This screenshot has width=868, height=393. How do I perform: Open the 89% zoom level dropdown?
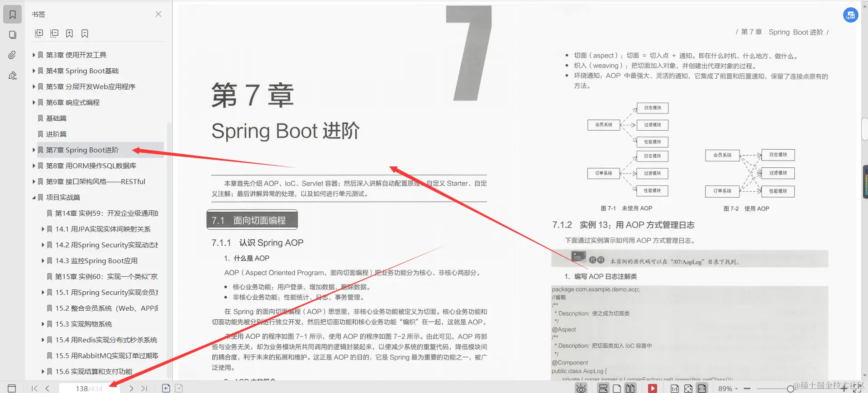[728, 389]
